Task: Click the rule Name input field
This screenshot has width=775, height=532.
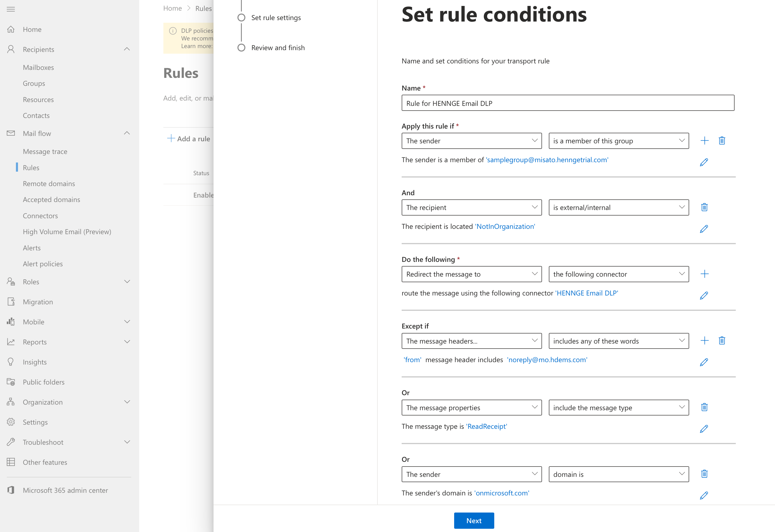Action: pos(568,103)
